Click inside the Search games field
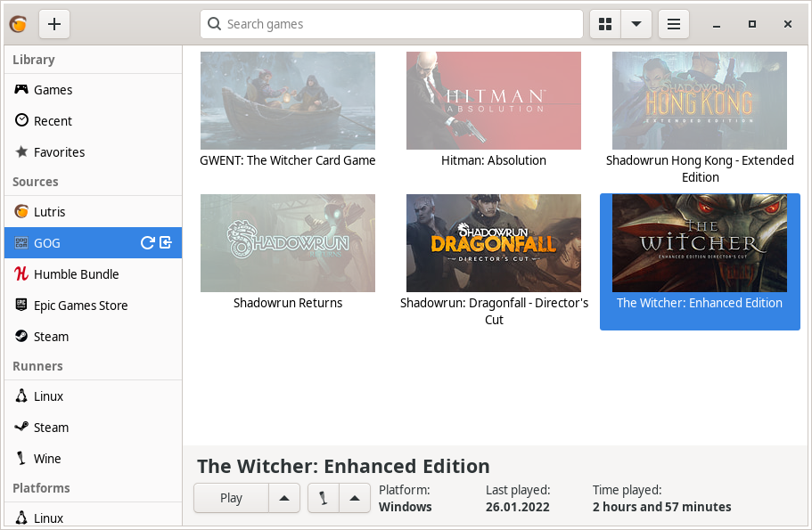This screenshot has height=530, width=812. coord(391,24)
